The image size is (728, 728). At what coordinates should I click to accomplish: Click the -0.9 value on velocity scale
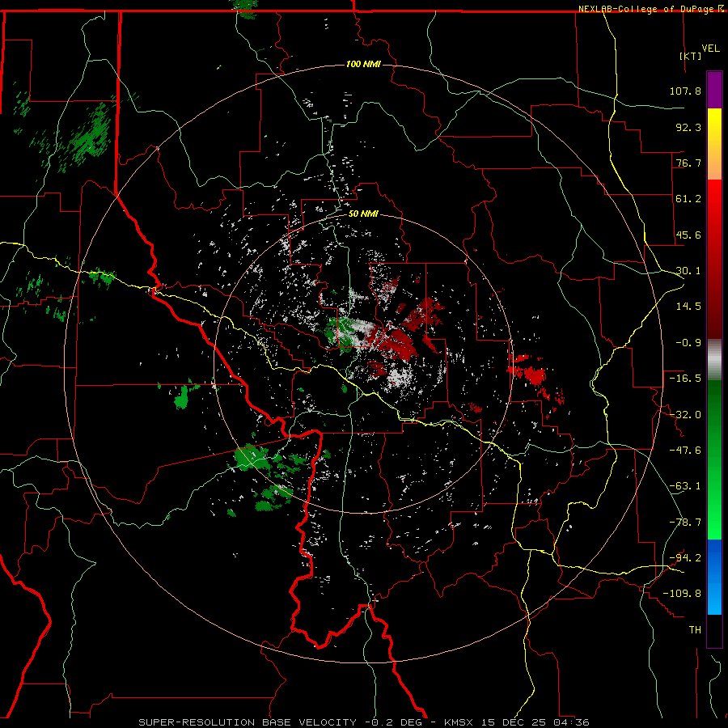[688, 343]
